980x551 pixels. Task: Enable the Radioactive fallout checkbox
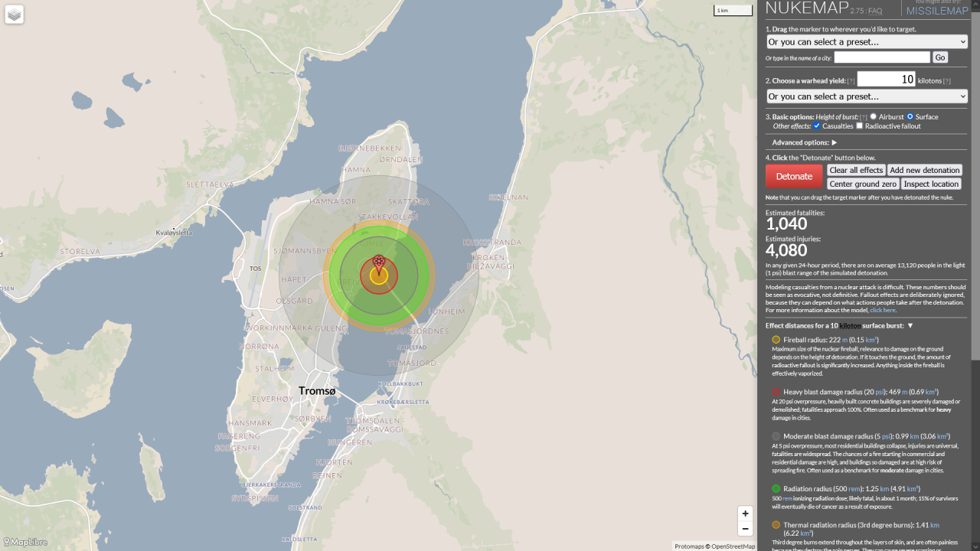(860, 126)
